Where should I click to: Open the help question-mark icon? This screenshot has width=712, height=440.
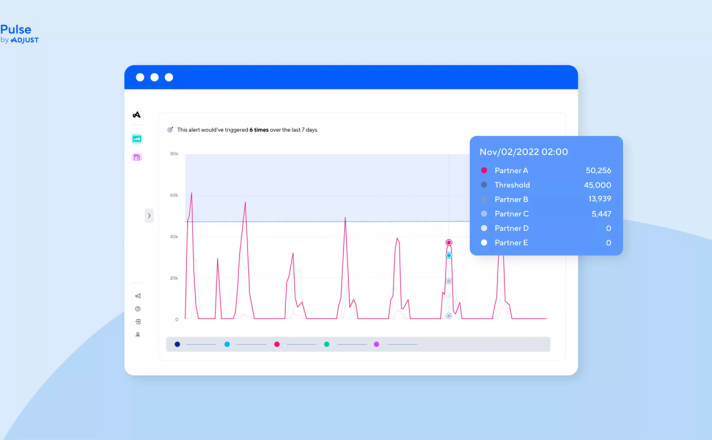(x=138, y=309)
